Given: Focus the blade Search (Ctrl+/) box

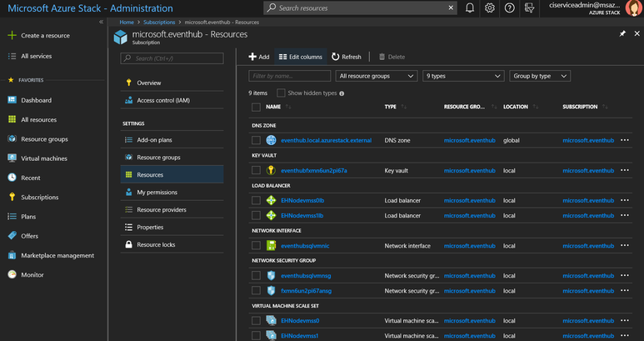Looking at the screenshot, I should pos(172,58).
